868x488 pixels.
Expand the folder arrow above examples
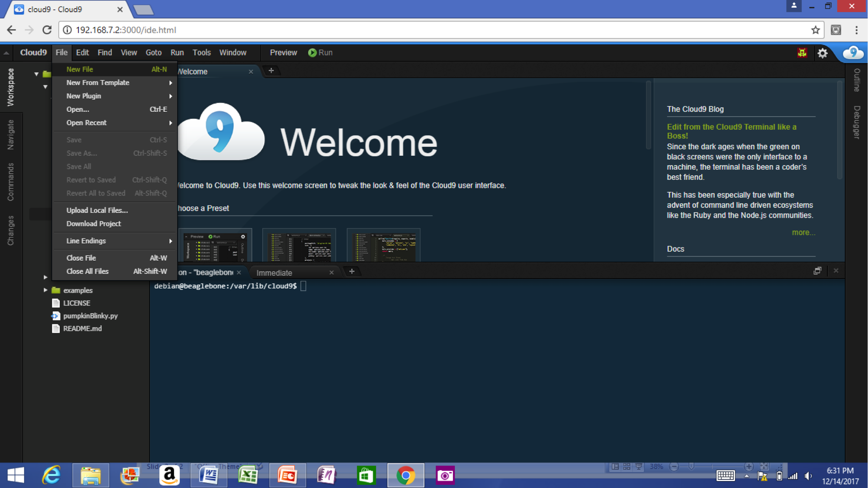pos(46,277)
